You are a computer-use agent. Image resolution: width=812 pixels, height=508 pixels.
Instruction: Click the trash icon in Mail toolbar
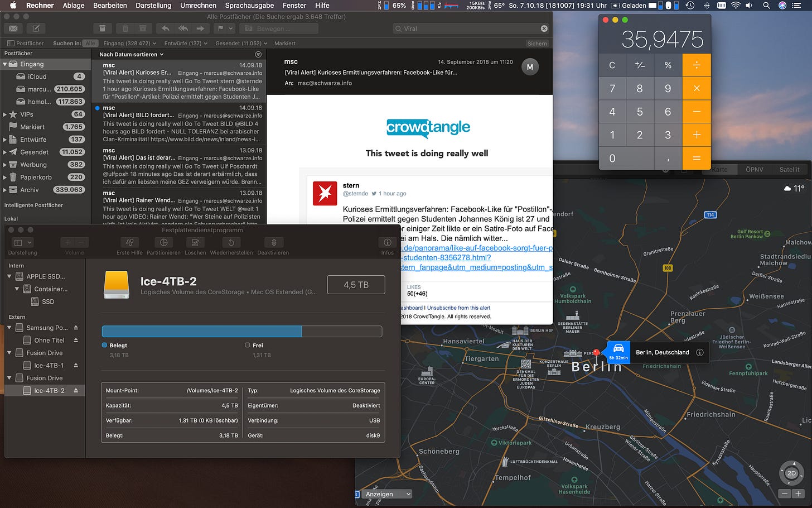click(x=125, y=28)
